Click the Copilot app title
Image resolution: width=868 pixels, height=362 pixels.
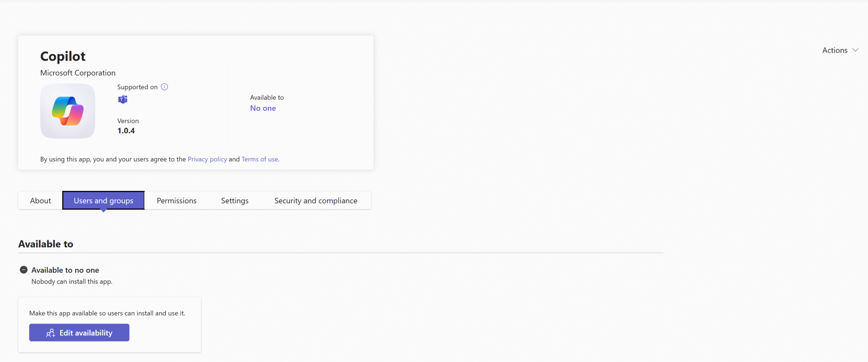click(63, 56)
